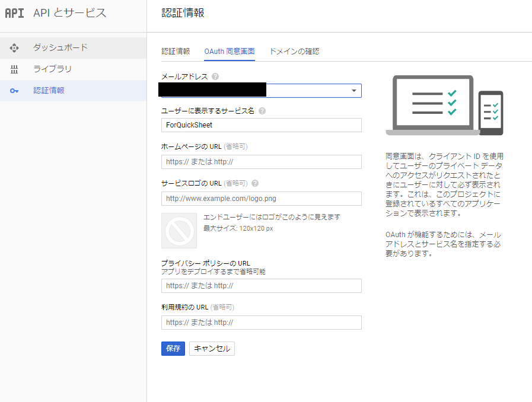Click the API logo in the top bar
The image size is (532, 402).
point(14,13)
